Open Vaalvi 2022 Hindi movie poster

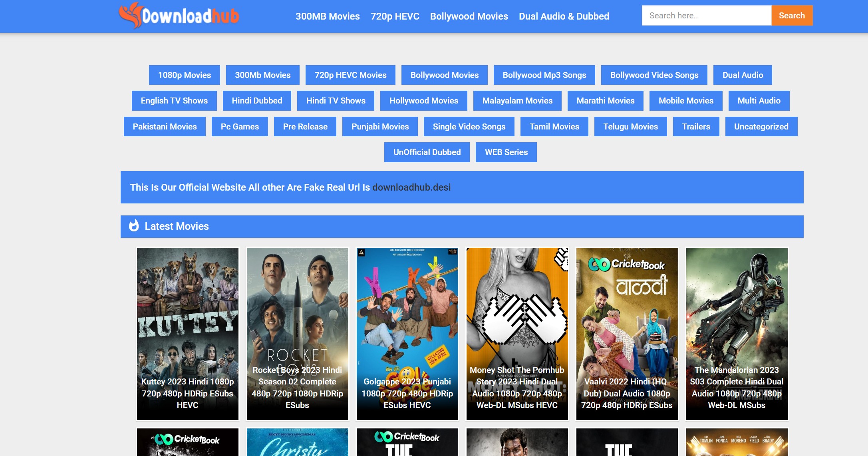(x=627, y=334)
